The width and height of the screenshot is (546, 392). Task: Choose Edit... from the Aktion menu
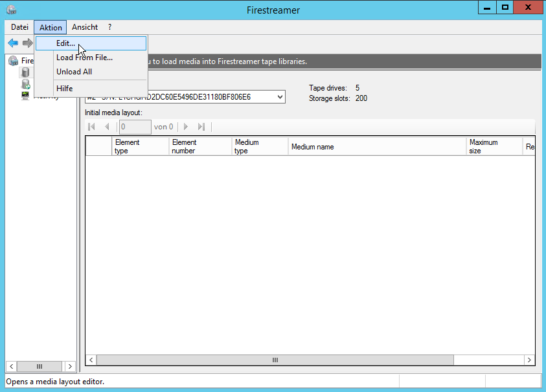coord(65,43)
